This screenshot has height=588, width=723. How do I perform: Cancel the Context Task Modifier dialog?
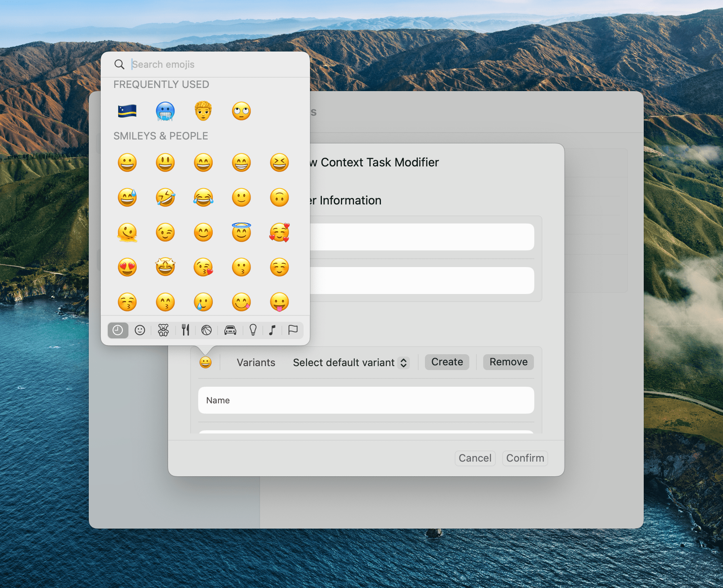(x=475, y=458)
